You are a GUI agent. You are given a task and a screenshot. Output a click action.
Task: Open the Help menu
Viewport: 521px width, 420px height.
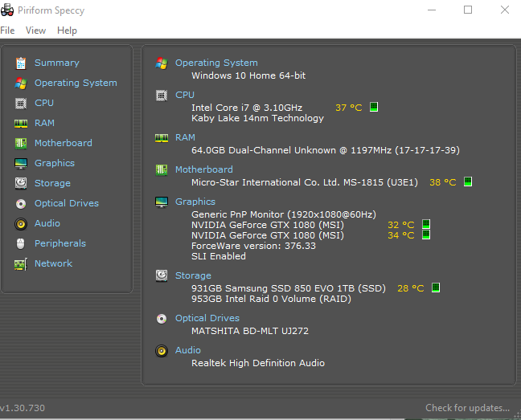(x=67, y=31)
